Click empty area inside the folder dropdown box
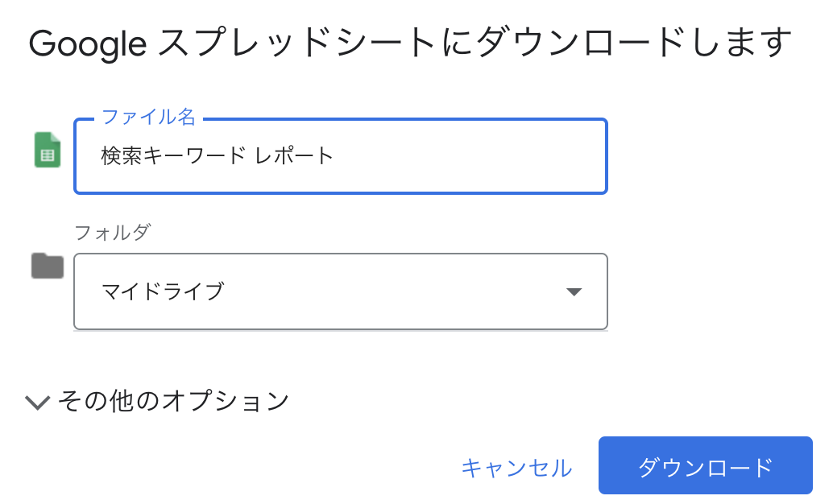The height and width of the screenshot is (504, 833). tap(393, 291)
